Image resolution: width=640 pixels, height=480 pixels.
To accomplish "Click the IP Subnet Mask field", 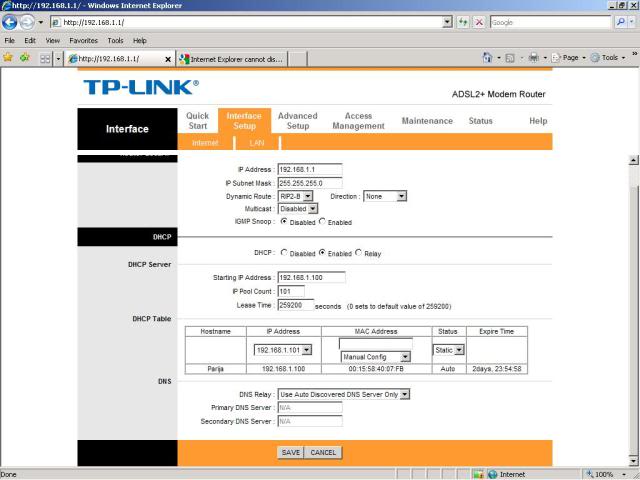I will point(310,183).
